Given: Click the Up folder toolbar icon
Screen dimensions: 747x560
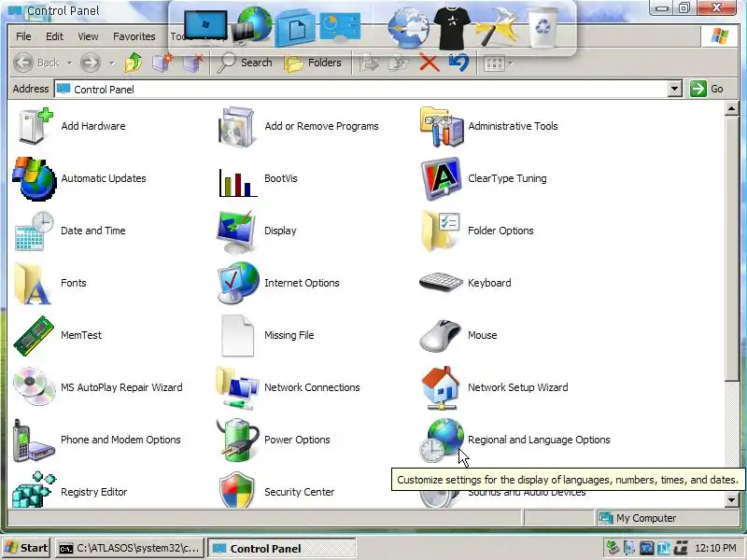Looking at the screenshot, I should pyautogui.click(x=134, y=63).
